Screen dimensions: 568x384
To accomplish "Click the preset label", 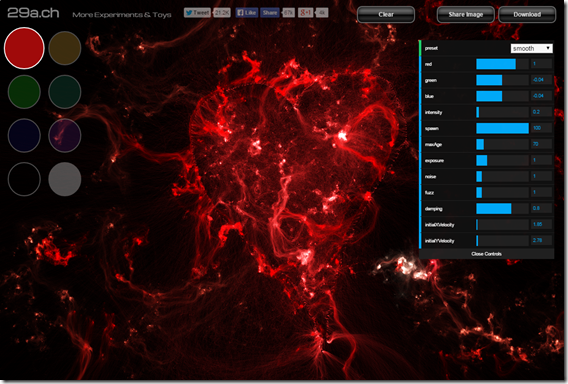I will [431, 48].
